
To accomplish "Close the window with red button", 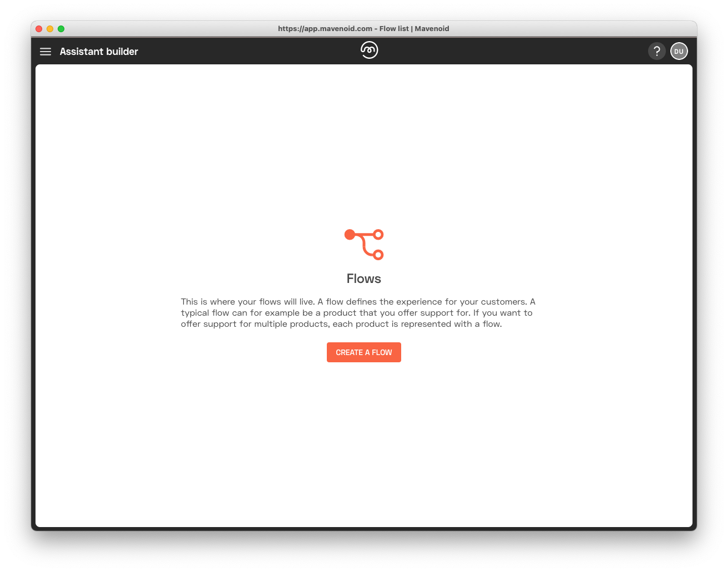I will [39, 29].
